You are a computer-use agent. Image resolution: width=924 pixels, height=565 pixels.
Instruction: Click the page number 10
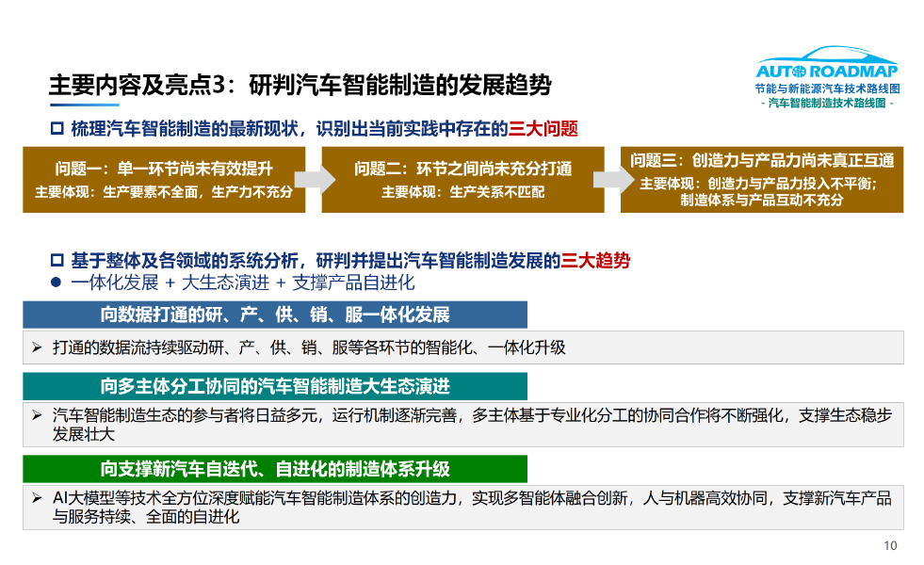(x=888, y=543)
